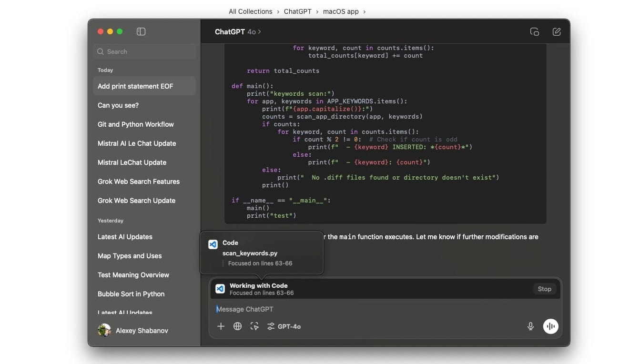Click 'macOS app' breadcrumb link
This screenshot has height=364, width=639.
tap(341, 11)
